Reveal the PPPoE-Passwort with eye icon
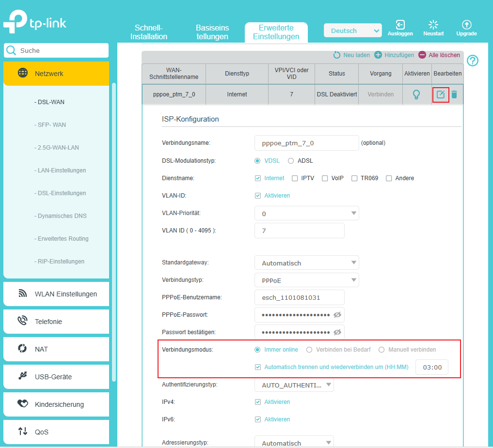Image resolution: width=493 pixels, height=448 pixels. point(337,315)
